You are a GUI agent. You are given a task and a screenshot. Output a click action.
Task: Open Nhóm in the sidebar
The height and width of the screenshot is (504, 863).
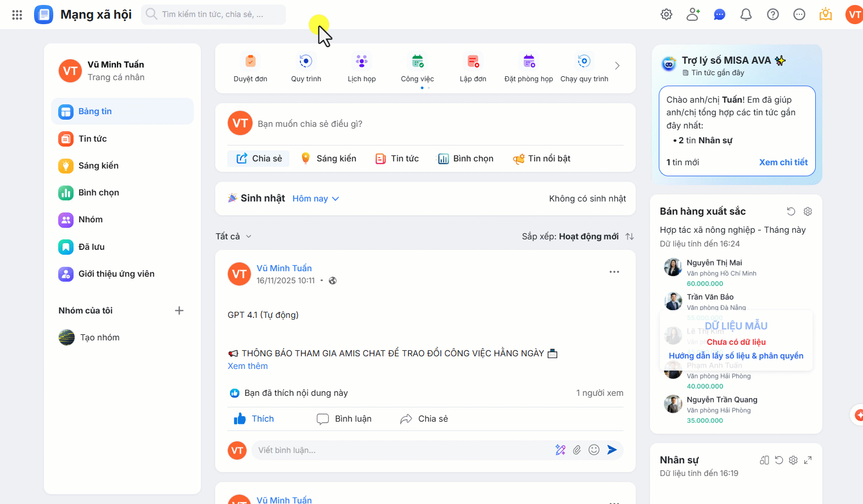tap(122, 220)
